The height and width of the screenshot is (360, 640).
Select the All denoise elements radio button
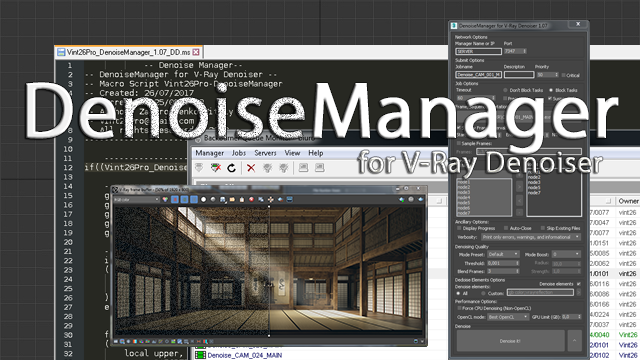coord(458,293)
